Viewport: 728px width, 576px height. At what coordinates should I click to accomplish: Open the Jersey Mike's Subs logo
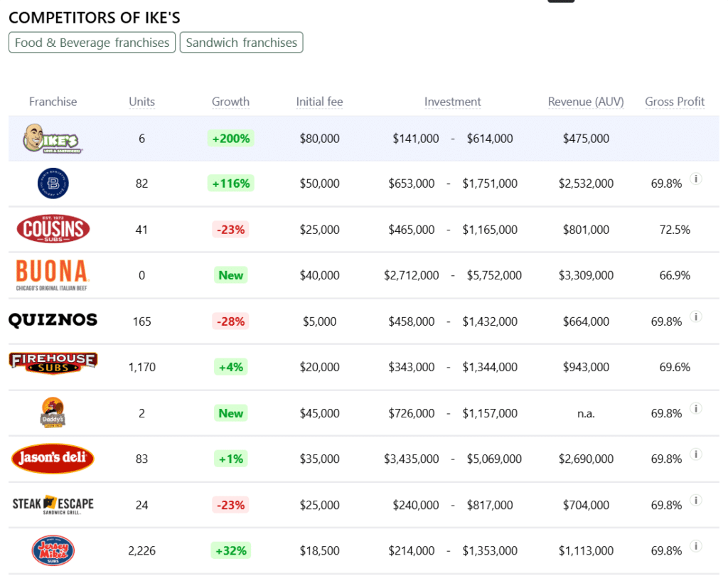point(53,550)
